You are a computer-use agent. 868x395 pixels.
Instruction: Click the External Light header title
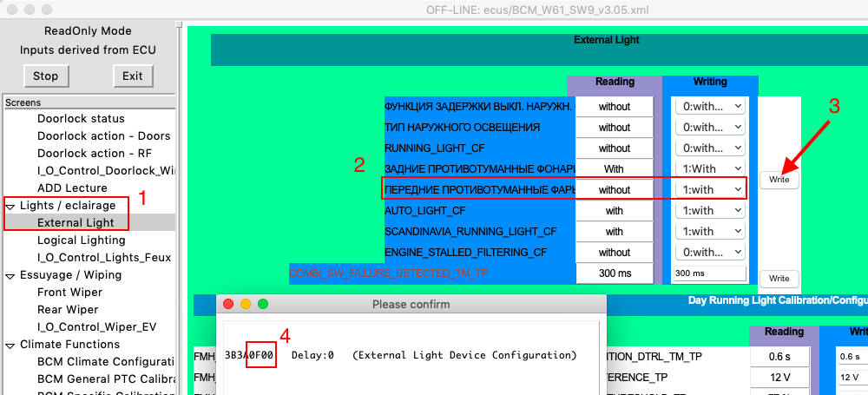(x=606, y=40)
